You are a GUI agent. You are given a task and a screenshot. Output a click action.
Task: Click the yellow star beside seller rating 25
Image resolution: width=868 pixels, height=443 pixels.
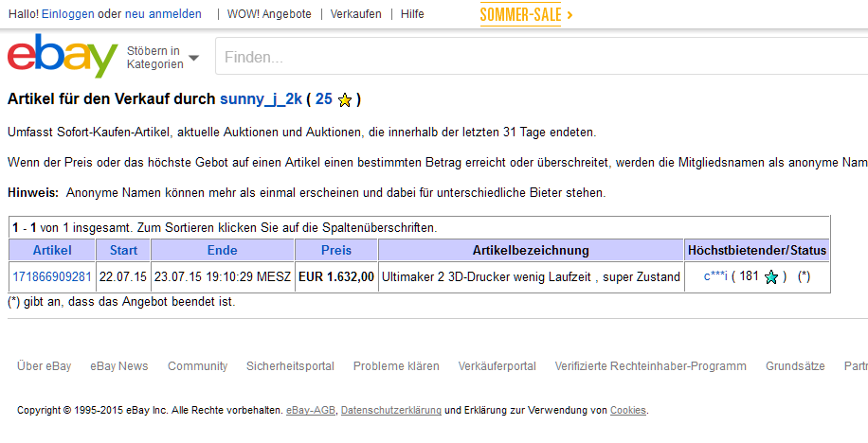pyautogui.click(x=346, y=99)
